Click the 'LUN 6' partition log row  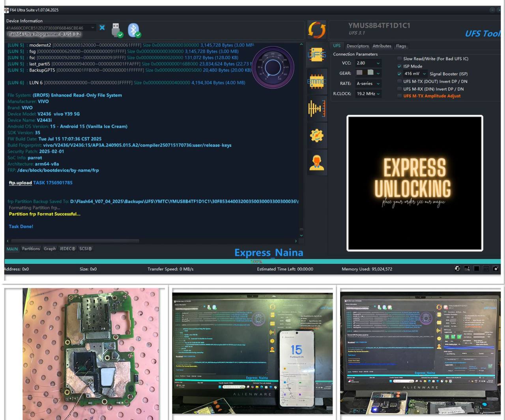(126, 83)
